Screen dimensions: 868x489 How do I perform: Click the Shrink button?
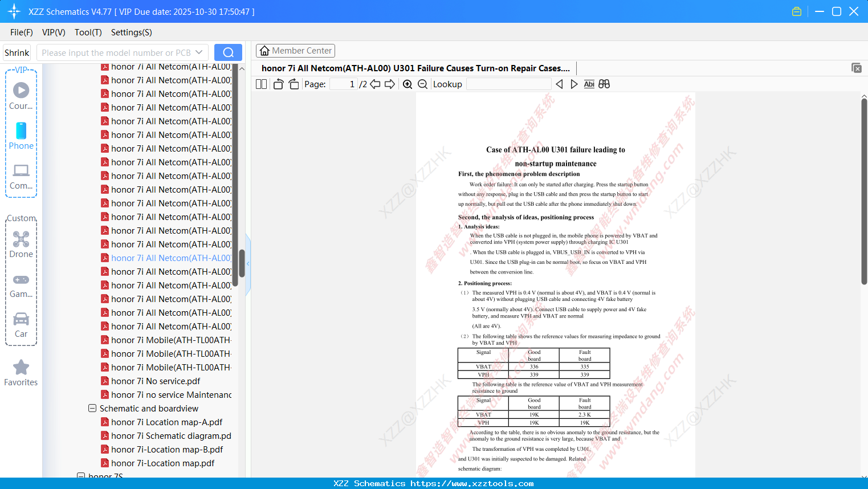click(x=17, y=52)
